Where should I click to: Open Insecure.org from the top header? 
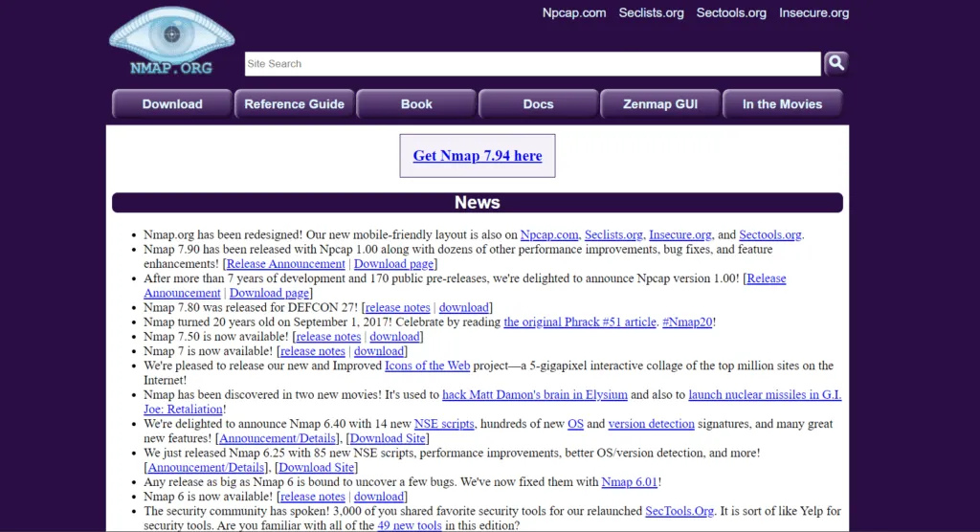pos(813,12)
